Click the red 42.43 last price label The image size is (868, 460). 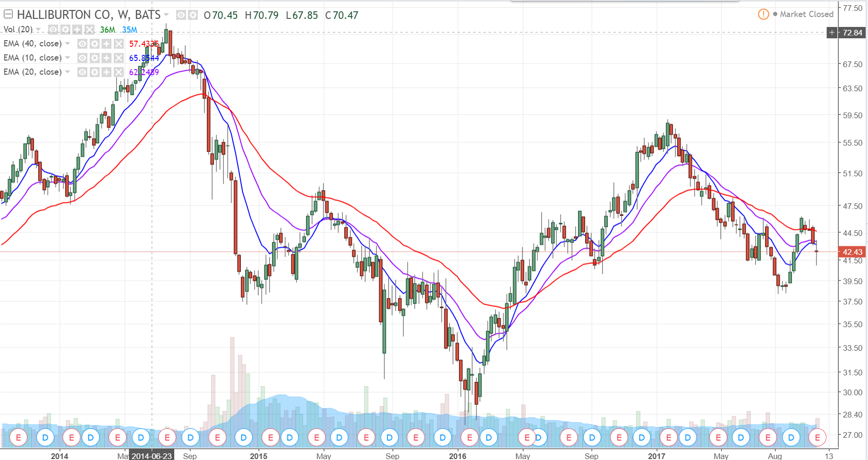(852, 252)
